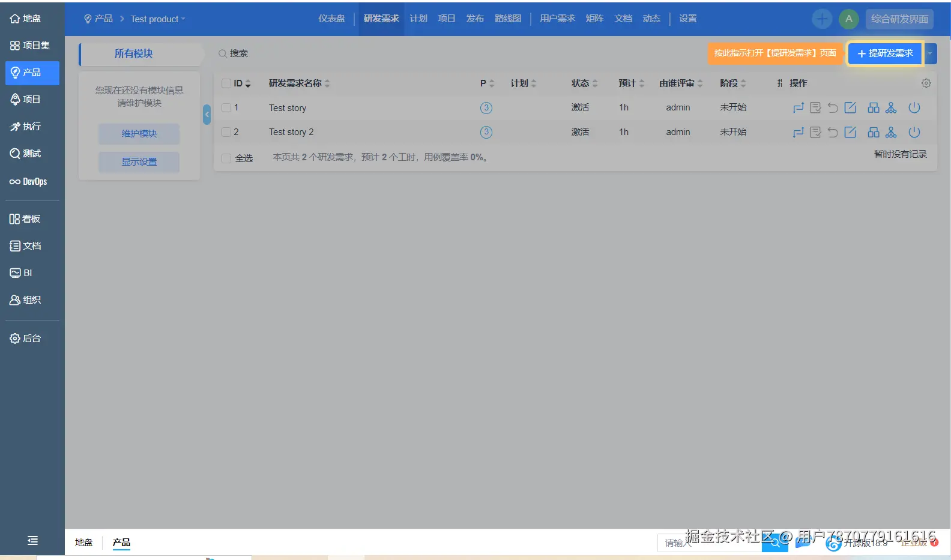The height and width of the screenshot is (560, 951).
Task: Switch to 研发需求 tab
Action: (381, 19)
